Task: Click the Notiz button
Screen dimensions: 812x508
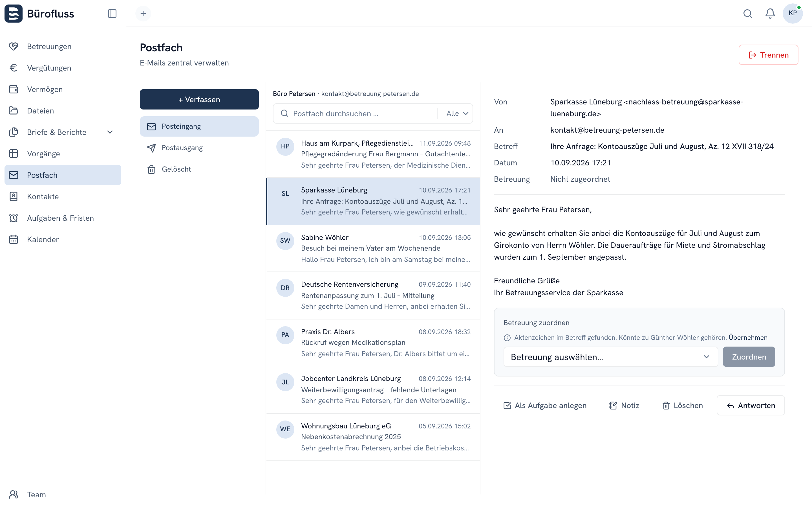Action: (624, 406)
